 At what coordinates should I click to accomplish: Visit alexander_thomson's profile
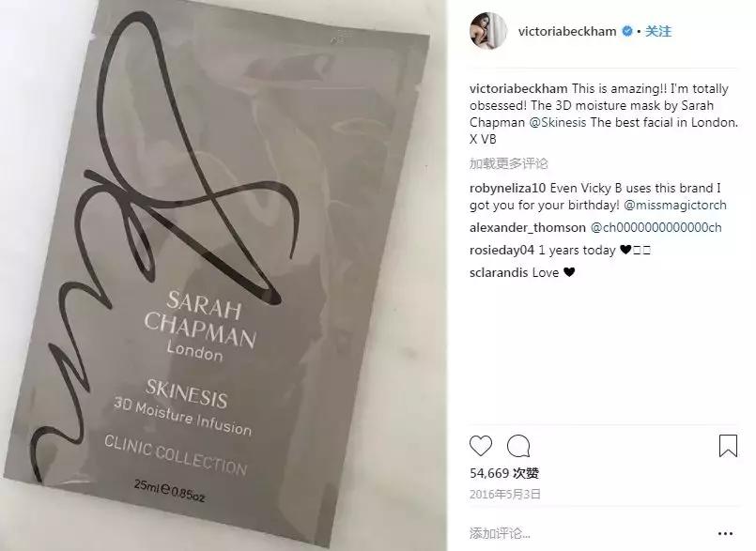point(528,227)
